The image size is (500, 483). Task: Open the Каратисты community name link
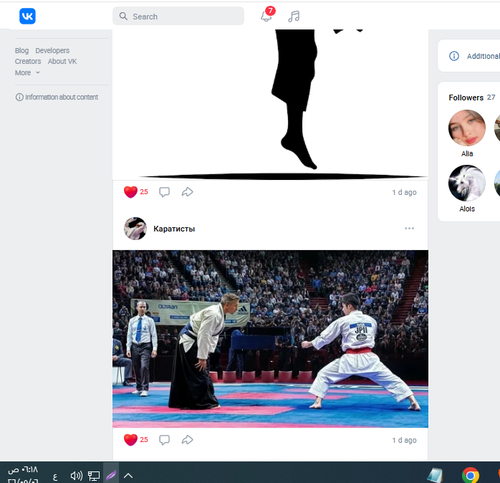point(174,229)
